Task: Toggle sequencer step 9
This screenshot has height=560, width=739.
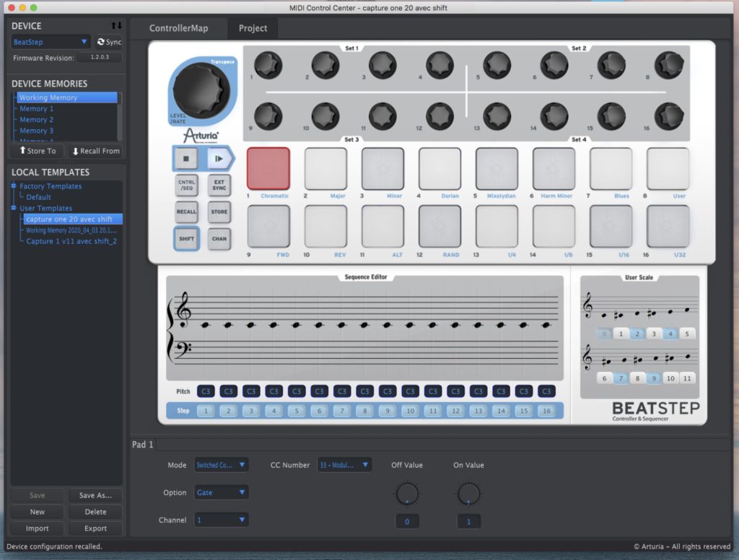Action: click(388, 411)
